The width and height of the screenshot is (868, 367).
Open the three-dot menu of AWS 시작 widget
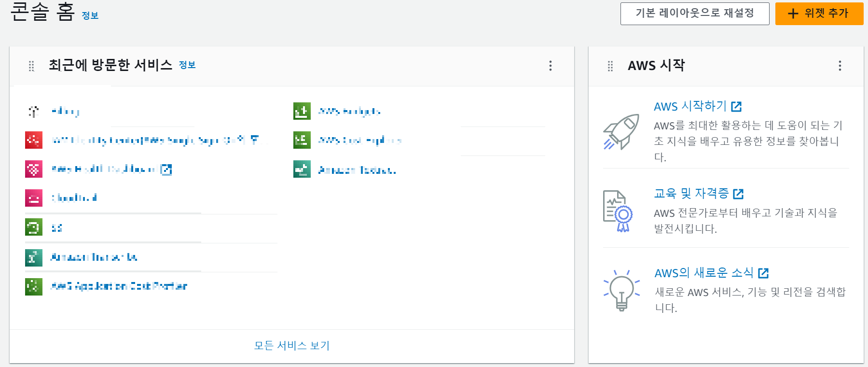[x=840, y=66]
